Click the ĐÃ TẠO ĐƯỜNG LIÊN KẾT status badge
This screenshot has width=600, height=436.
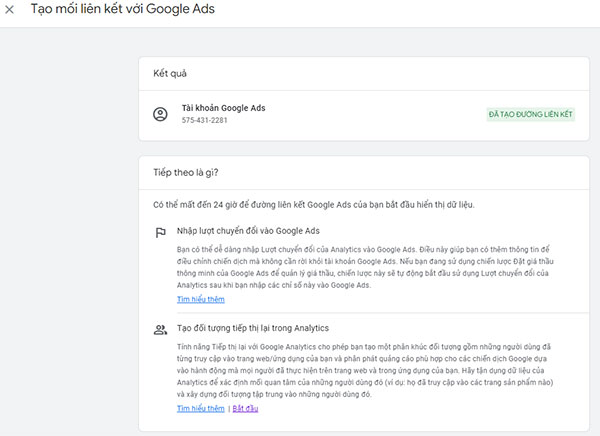(x=530, y=114)
